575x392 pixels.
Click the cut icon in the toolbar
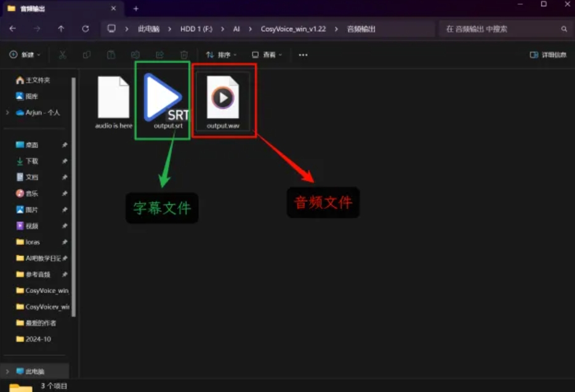[62, 54]
